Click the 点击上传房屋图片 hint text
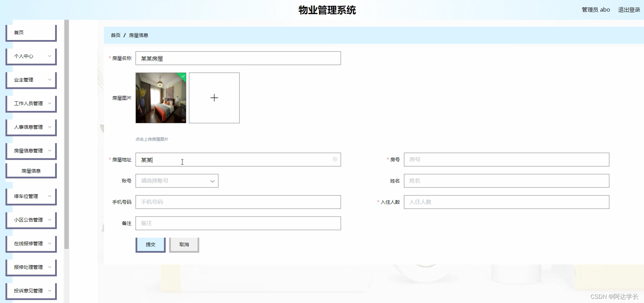The width and height of the screenshot is (644, 303). pyautogui.click(x=152, y=139)
